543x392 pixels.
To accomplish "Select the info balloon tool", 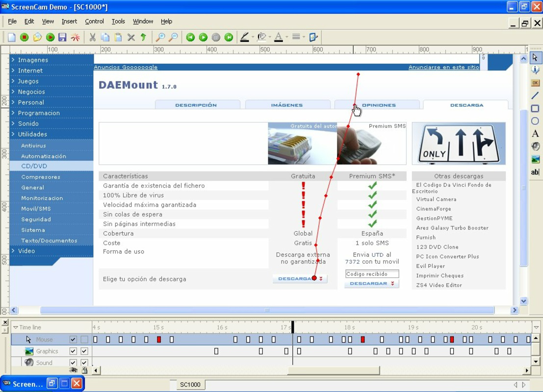I will point(535,70).
